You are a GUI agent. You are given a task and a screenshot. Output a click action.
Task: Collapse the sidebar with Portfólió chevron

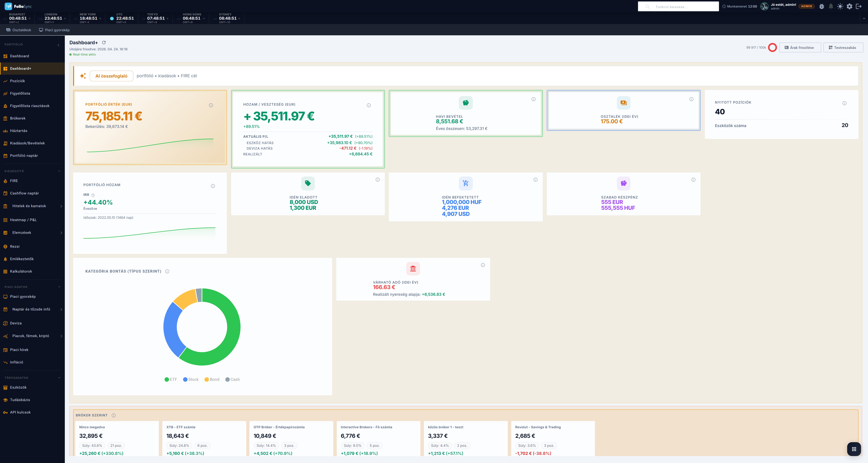click(58, 45)
